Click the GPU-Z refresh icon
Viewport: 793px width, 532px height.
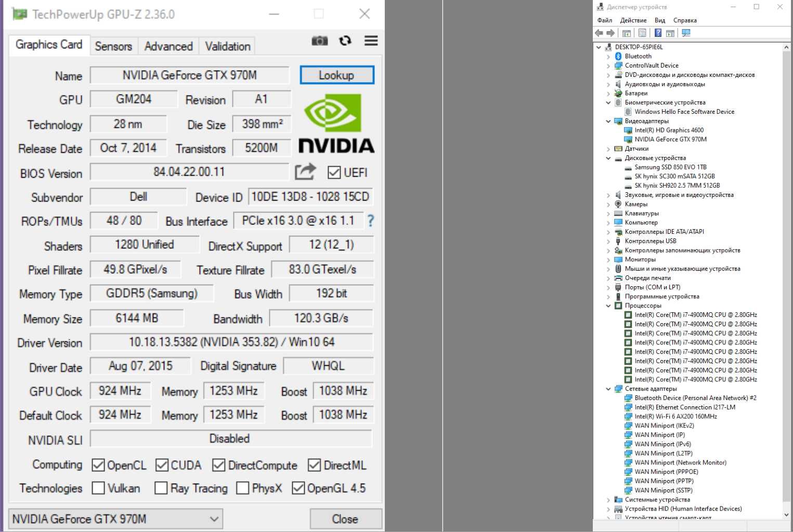tap(345, 41)
